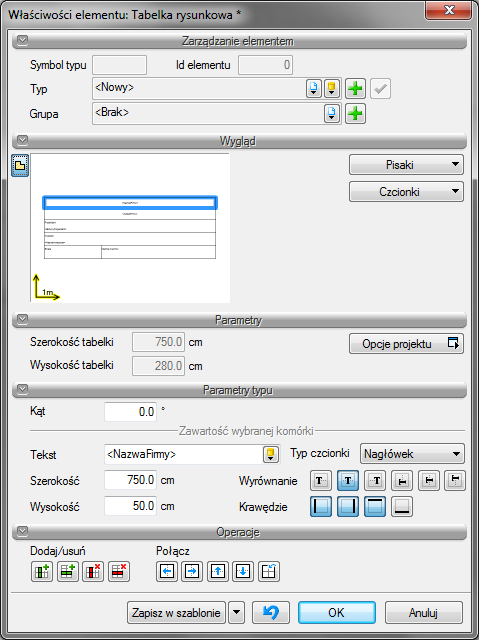Delete the selected table column
The width and height of the screenshot is (479, 640).
pyautogui.click(x=93, y=571)
